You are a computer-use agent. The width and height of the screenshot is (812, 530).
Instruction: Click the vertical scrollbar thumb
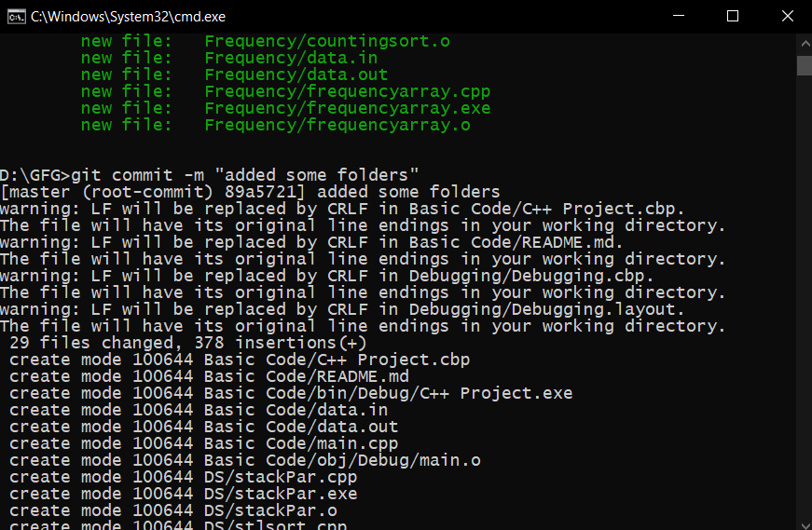[x=805, y=65]
